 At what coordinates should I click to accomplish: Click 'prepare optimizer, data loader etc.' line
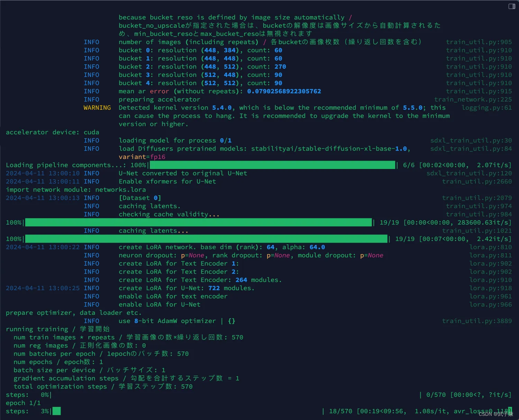pyautogui.click(x=74, y=313)
